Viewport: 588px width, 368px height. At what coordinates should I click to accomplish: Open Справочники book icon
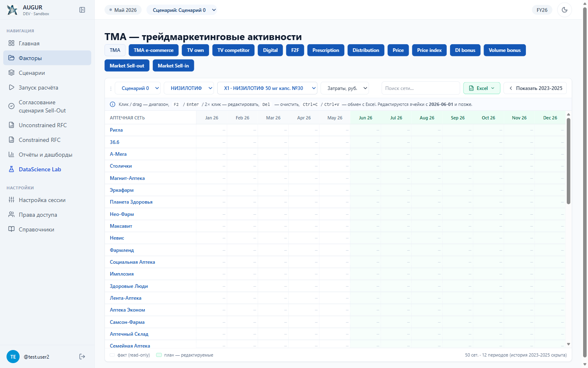[11, 229]
